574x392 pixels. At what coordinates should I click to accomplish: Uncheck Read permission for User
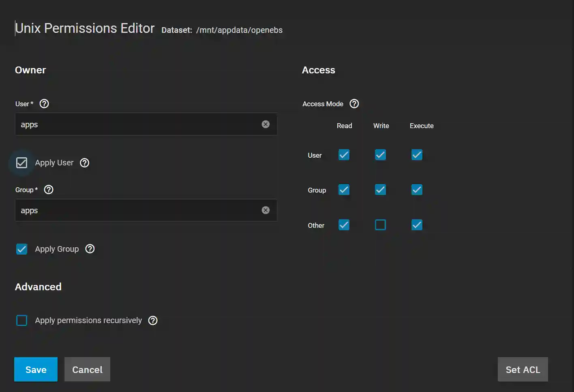[344, 154]
